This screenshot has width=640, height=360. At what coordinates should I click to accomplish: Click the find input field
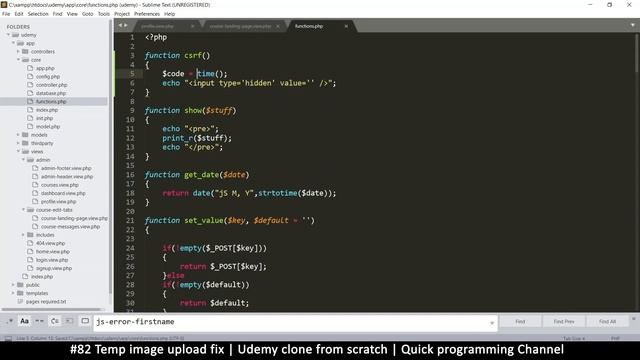292,322
